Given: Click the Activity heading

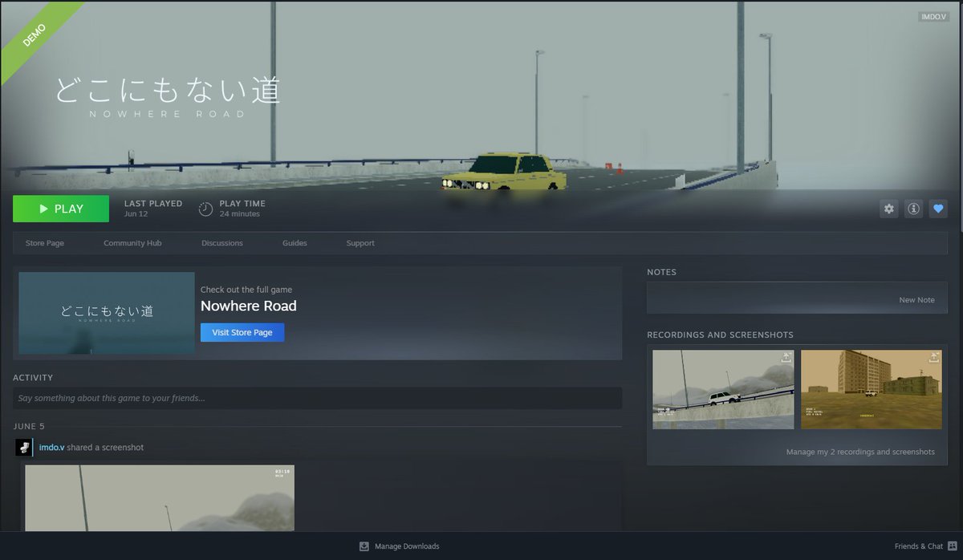Looking at the screenshot, I should (x=33, y=377).
